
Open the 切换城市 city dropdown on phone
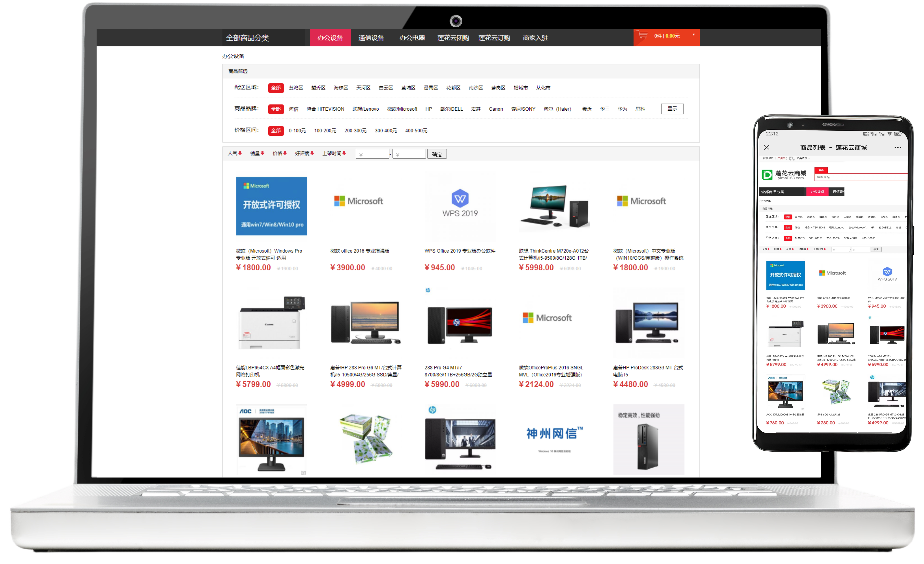(803, 159)
